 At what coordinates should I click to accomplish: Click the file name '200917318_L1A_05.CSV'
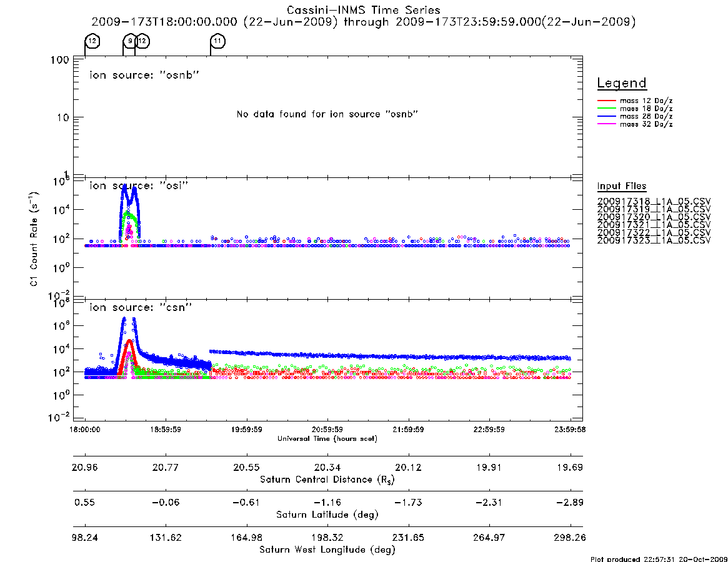pyautogui.click(x=654, y=202)
